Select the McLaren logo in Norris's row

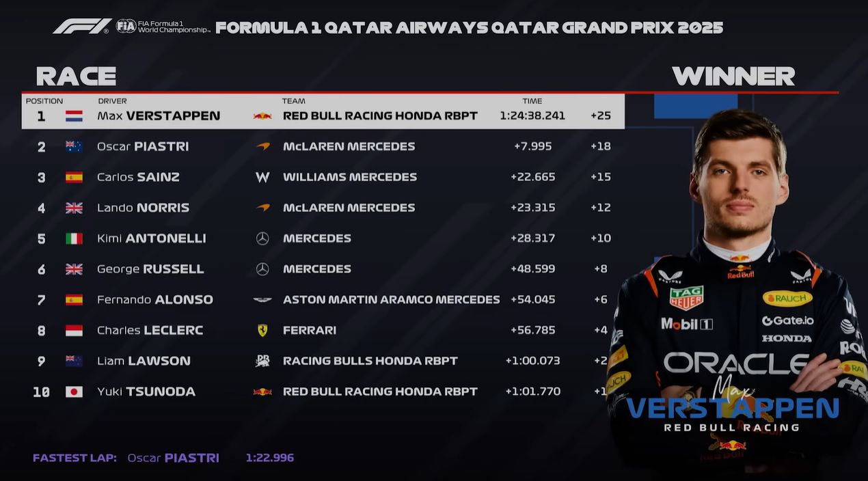(262, 208)
